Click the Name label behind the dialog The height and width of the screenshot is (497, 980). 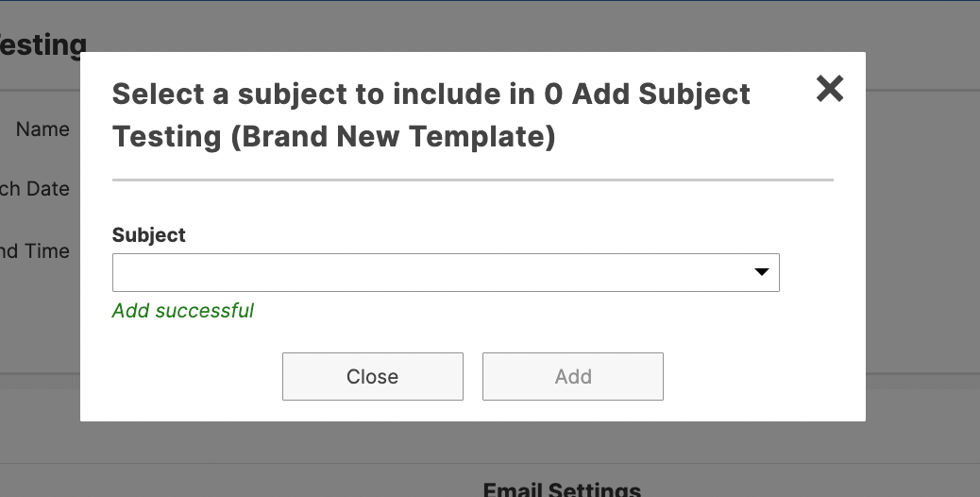point(42,129)
